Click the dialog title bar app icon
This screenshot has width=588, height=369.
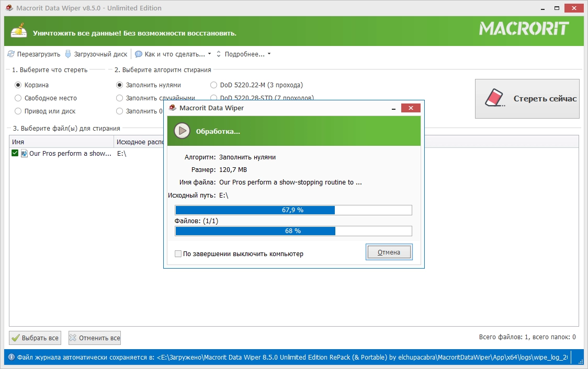pyautogui.click(x=173, y=108)
